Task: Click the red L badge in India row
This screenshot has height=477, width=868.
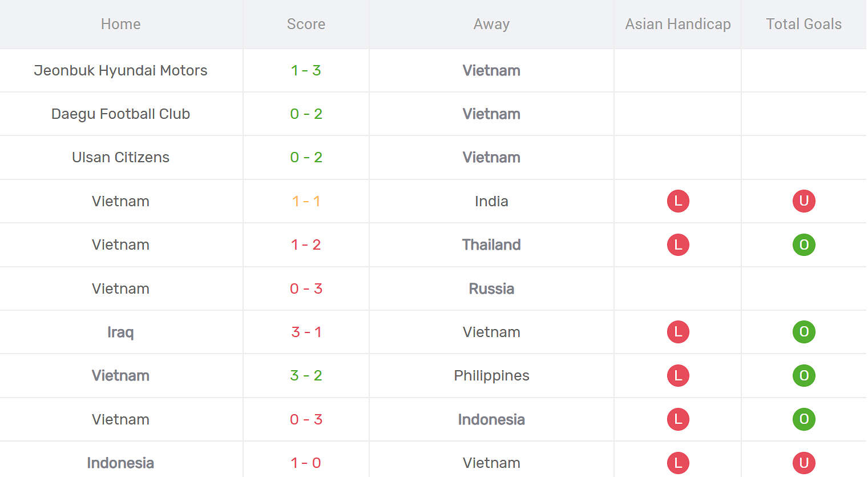Action: pos(678,201)
